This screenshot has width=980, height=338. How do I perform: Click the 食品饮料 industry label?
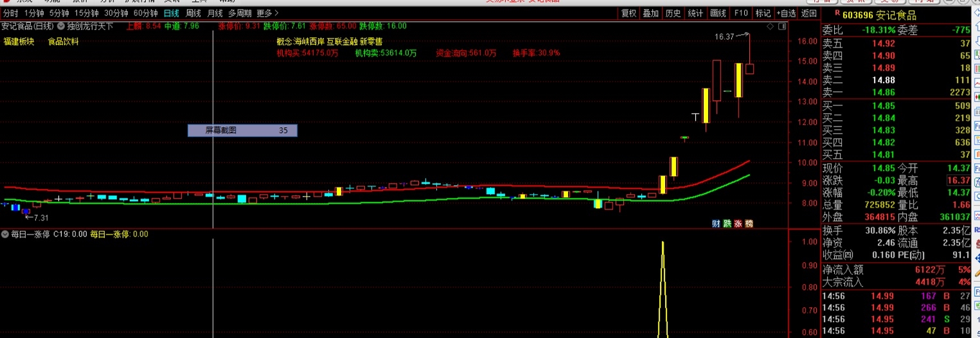63,41
